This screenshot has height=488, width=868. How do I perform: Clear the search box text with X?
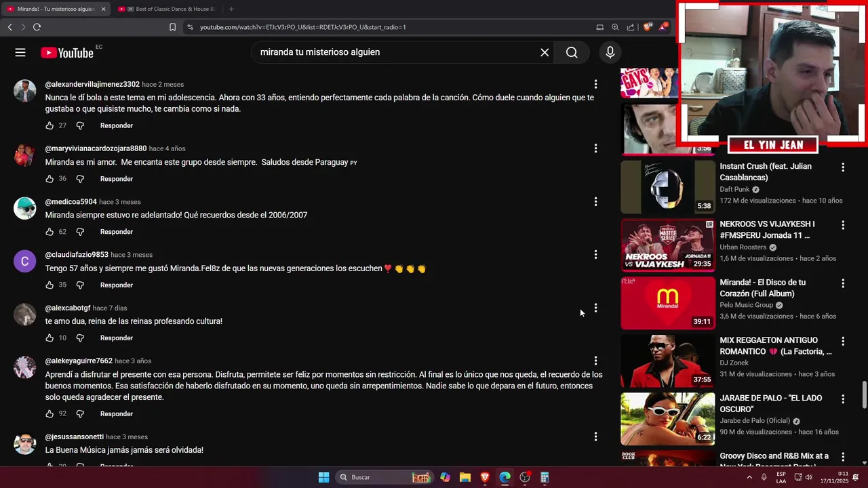(545, 52)
